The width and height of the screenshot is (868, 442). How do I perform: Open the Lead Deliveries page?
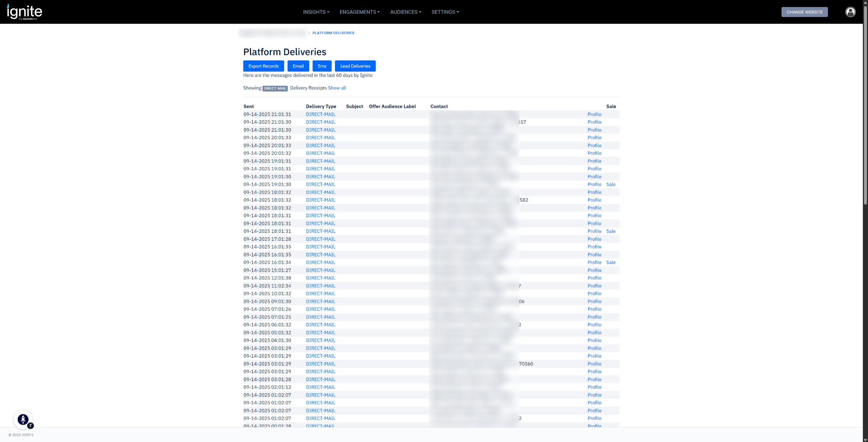[x=355, y=66]
